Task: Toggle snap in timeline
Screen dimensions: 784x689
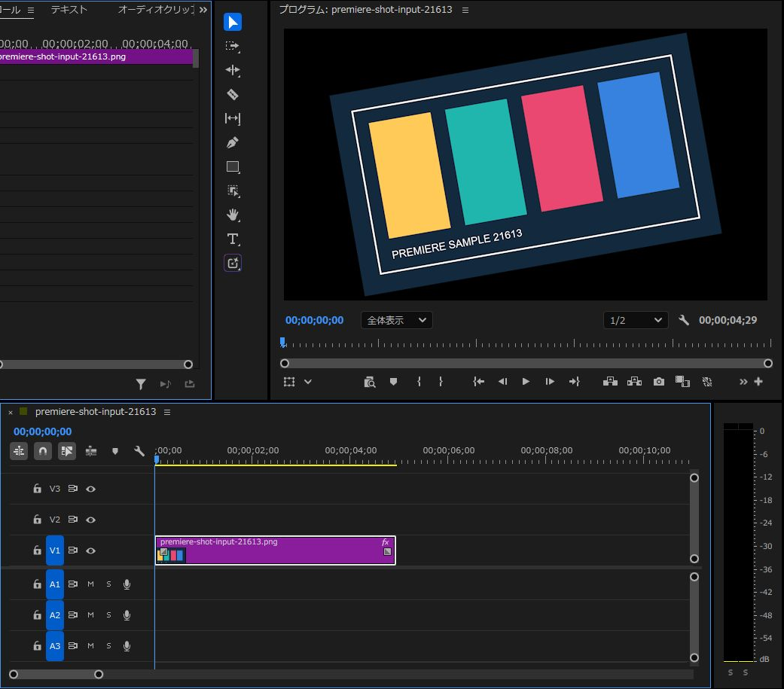Action: click(43, 452)
